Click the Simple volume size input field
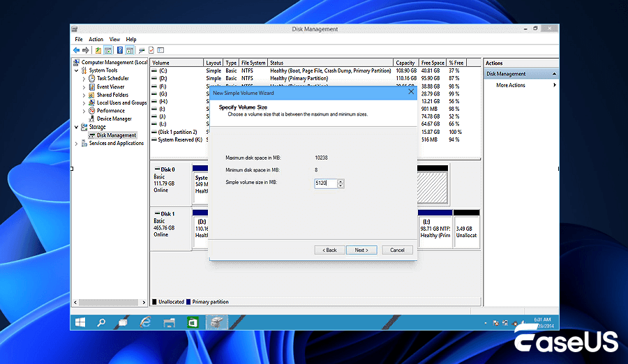The width and height of the screenshot is (628, 364). tap(326, 183)
